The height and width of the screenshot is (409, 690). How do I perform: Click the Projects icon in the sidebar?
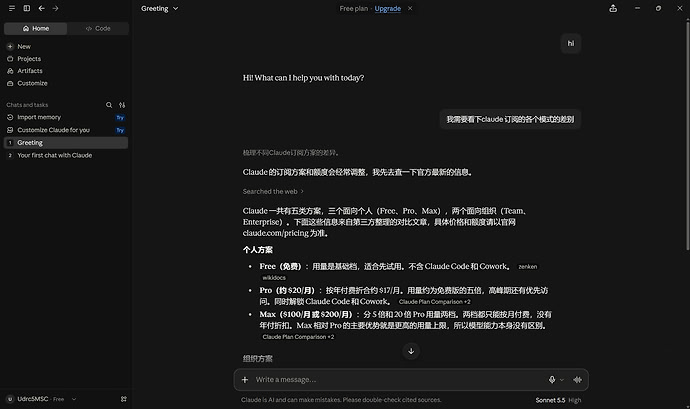[10, 59]
